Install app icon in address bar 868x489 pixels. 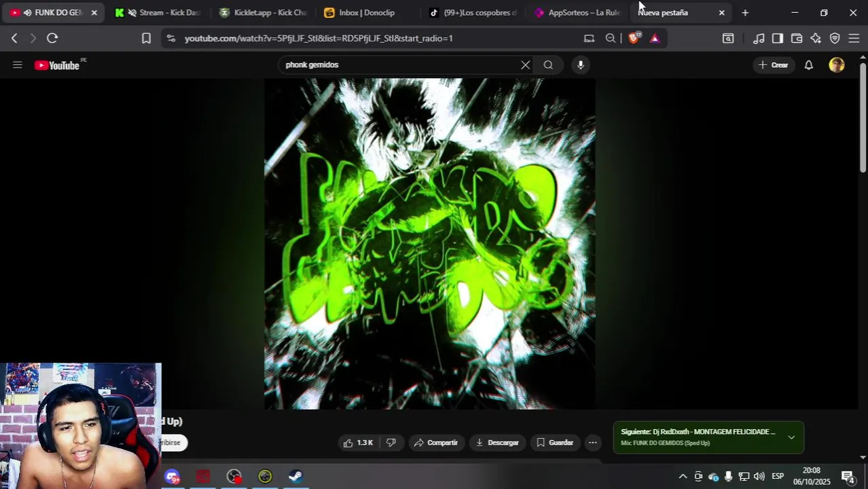click(589, 39)
